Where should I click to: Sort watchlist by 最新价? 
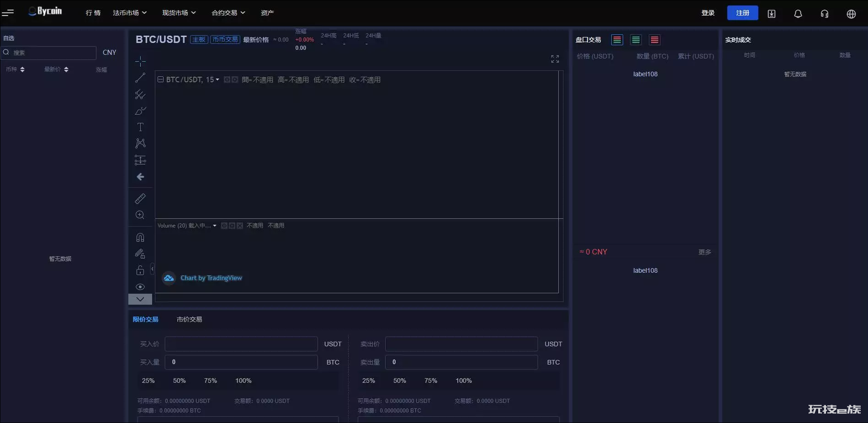coord(56,69)
